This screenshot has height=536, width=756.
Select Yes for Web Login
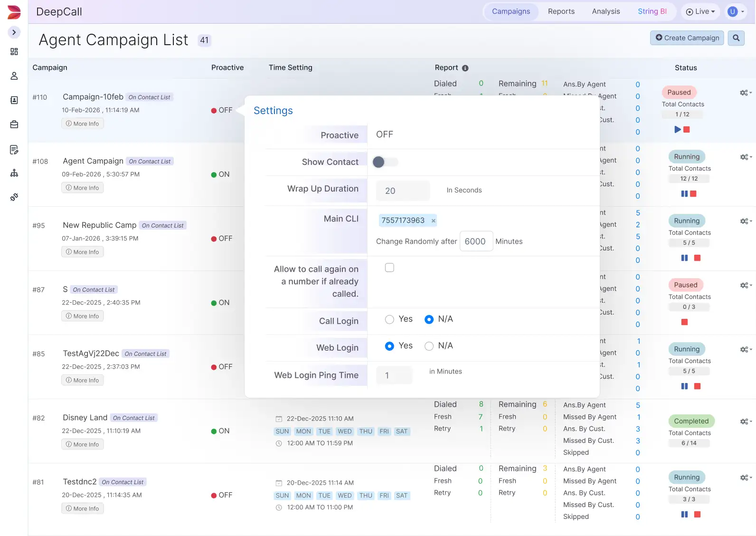[x=389, y=346]
